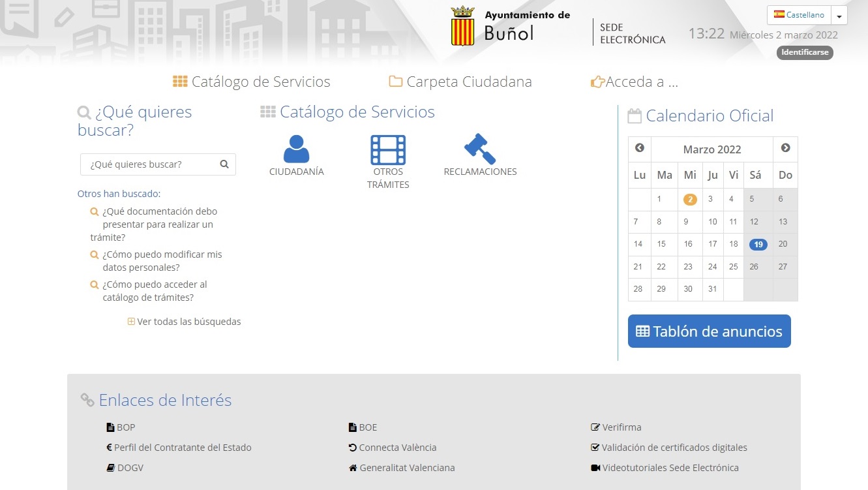Open the Otros Trámites film icon
The height and width of the screenshot is (490, 868).
(x=388, y=149)
